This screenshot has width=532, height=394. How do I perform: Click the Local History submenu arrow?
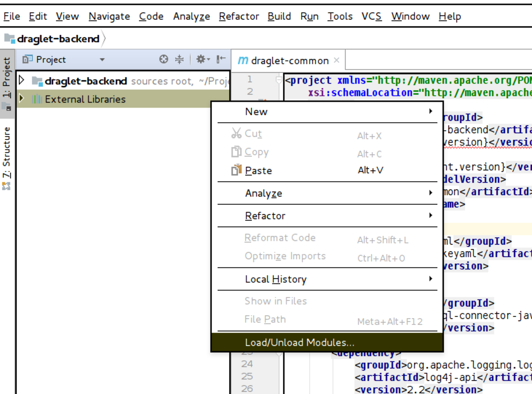pyautogui.click(x=431, y=279)
